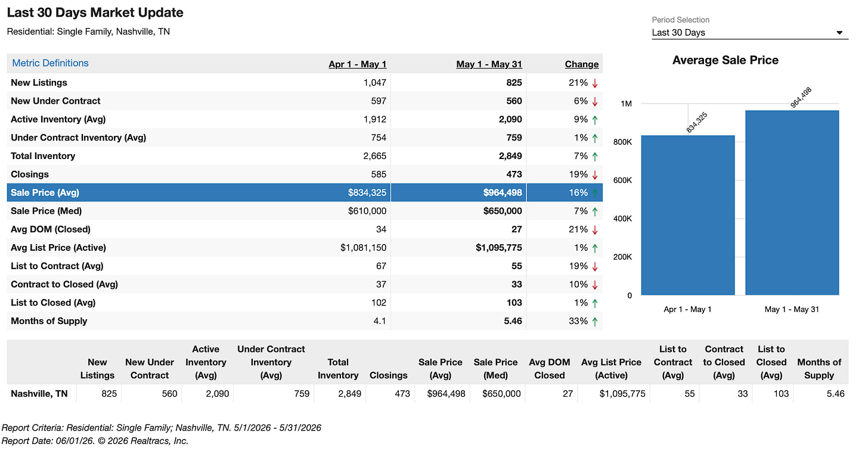
Task: Sort by Apr 1 - May 1 column header
Action: [x=358, y=64]
